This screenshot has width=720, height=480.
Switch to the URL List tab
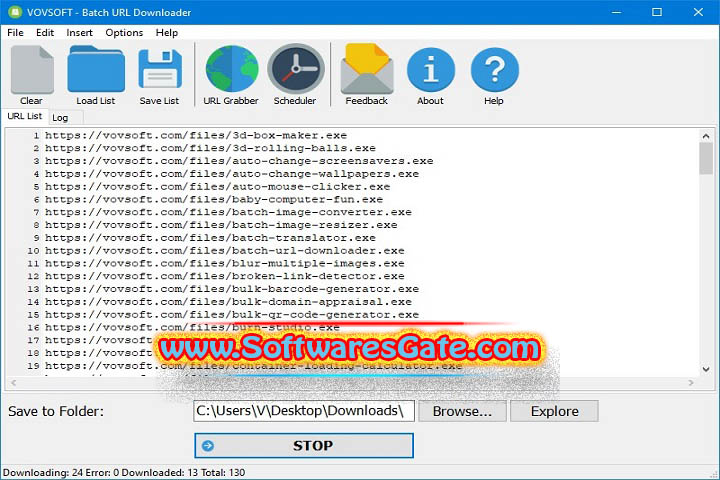pyautogui.click(x=24, y=116)
